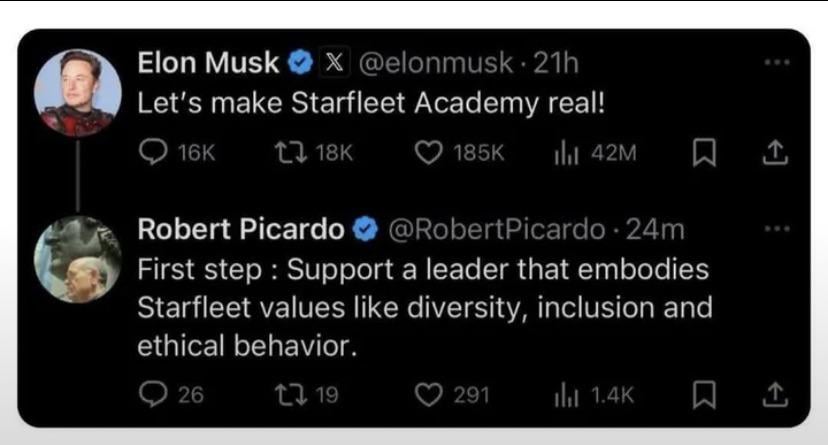Reply to the Starfleet Academy post

153,152
